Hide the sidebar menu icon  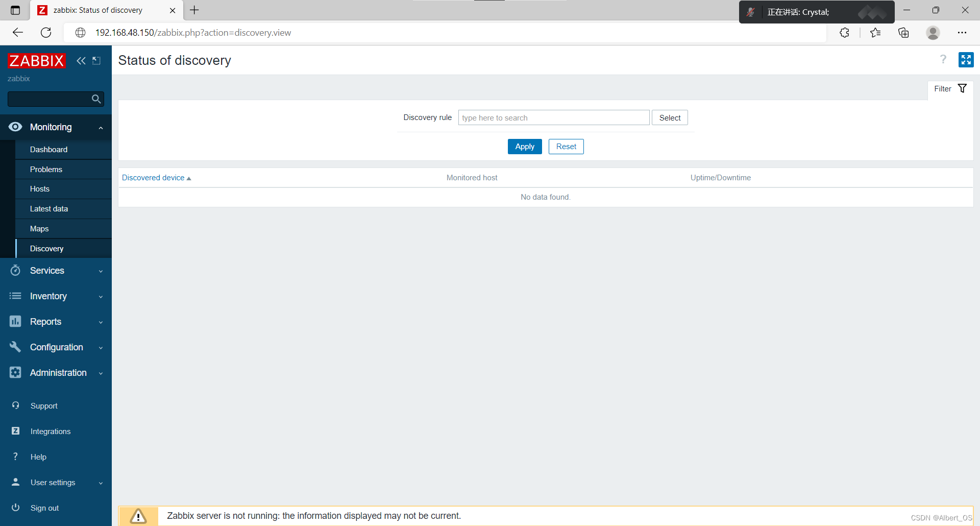tap(96, 61)
